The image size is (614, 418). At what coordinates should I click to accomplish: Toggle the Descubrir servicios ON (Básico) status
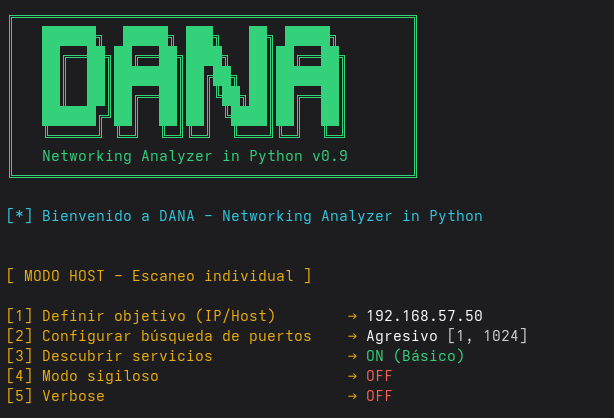[415, 356]
